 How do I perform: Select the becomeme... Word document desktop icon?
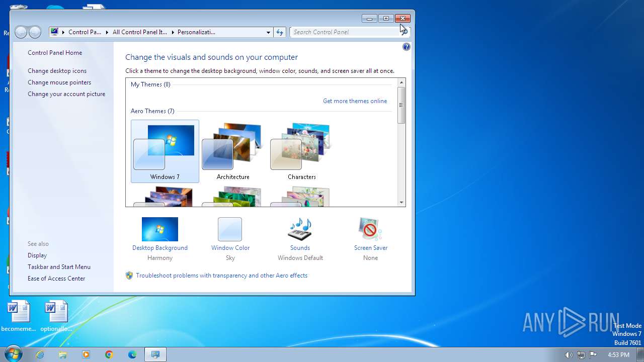click(x=19, y=316)
